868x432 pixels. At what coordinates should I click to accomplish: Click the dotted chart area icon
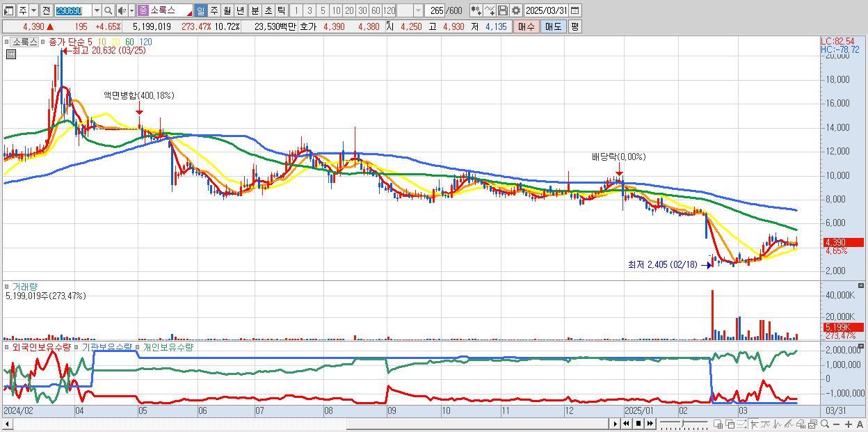pyautogui.click(x=742, y=424)
